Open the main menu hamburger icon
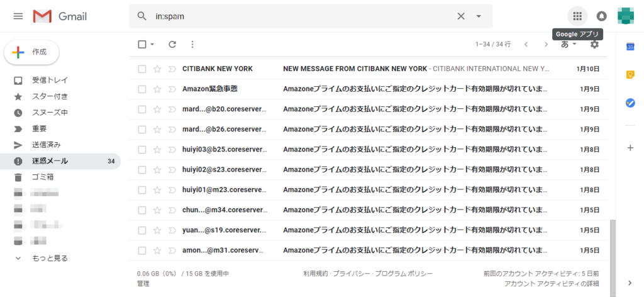Image resolution: width=644 pixels, height=297 pixels. pos(18,16)
